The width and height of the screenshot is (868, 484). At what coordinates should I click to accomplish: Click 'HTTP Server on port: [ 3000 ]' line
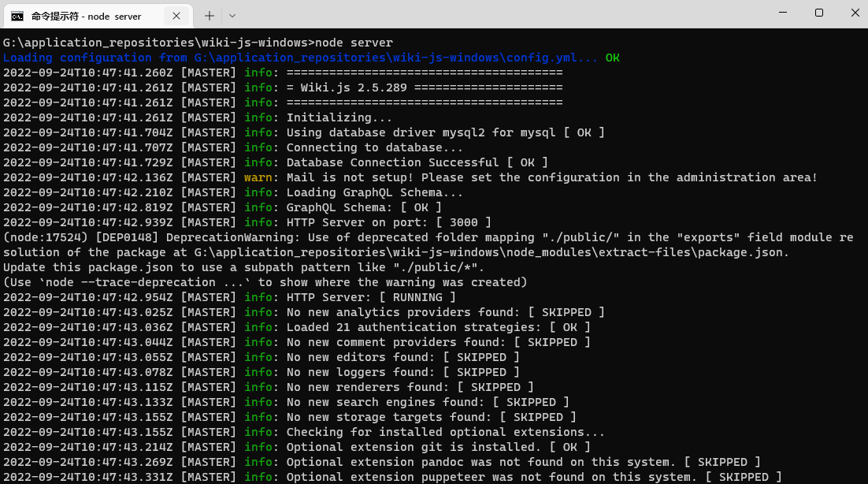pyautogui.click(x=388, y=222)
